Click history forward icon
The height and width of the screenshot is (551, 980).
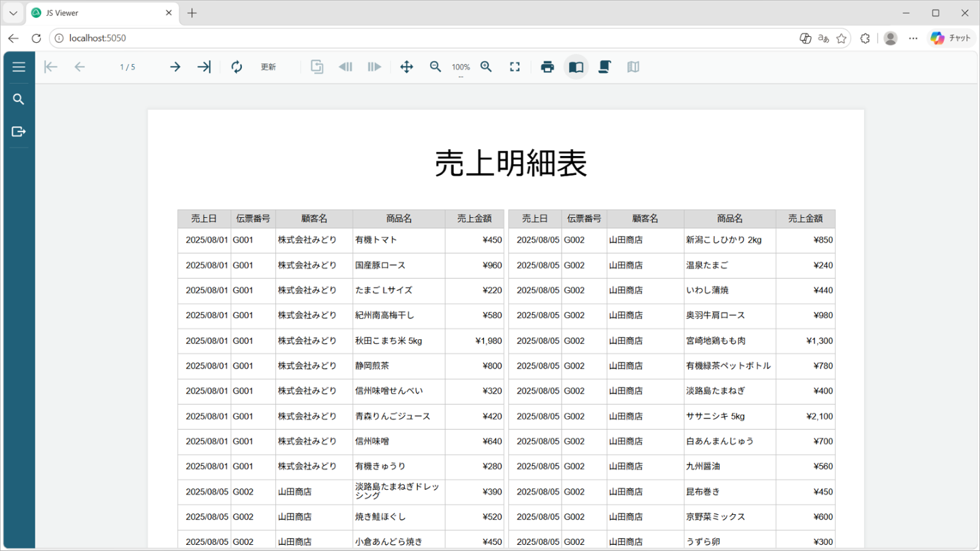click(x=374, y=67)
